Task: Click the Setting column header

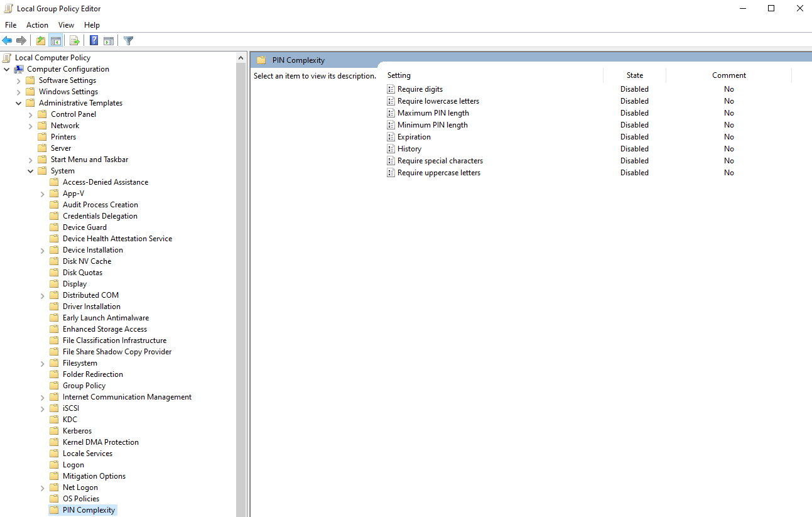Action: [x=399, y=75]
